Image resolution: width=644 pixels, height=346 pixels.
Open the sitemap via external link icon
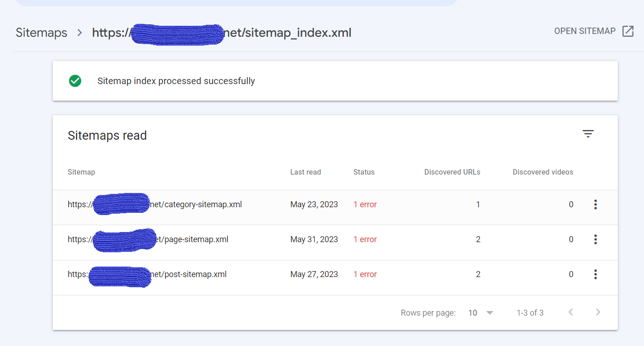pos(628,31)
